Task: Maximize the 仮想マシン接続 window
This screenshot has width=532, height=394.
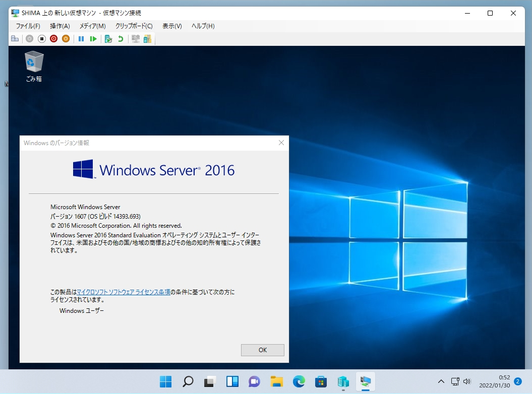Action: pyautogui.click(x=490, y=13)
